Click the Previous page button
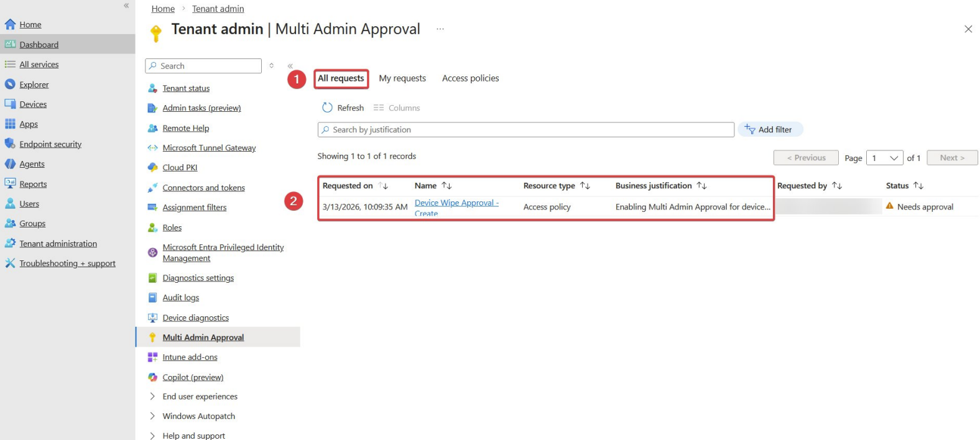The height and width of the screenshot is (440, 980). 806,158
